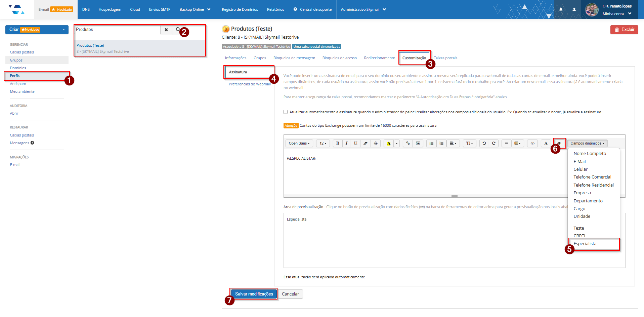Click the strikethrough icon

tap(376, 143)
